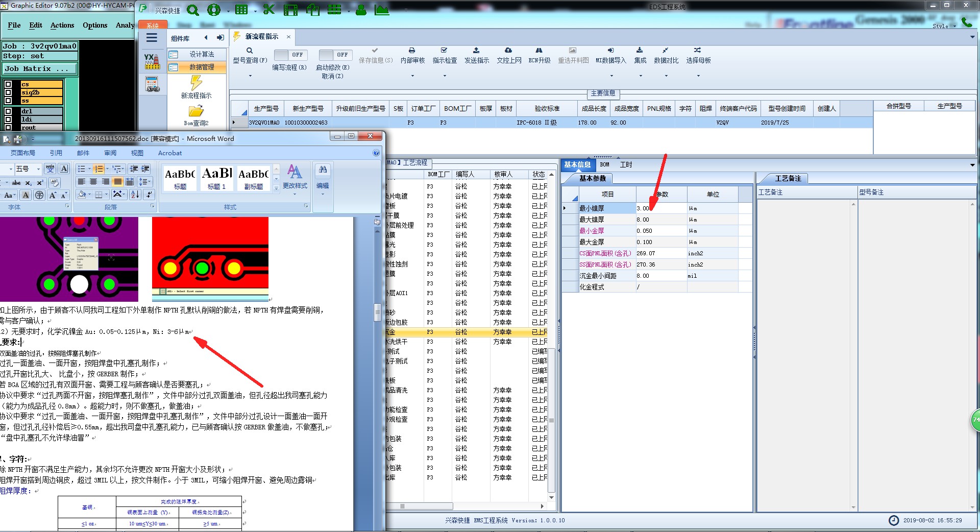
Task: Toggle the 启动修改(E) OFF switch
Action: coord(334,55)
